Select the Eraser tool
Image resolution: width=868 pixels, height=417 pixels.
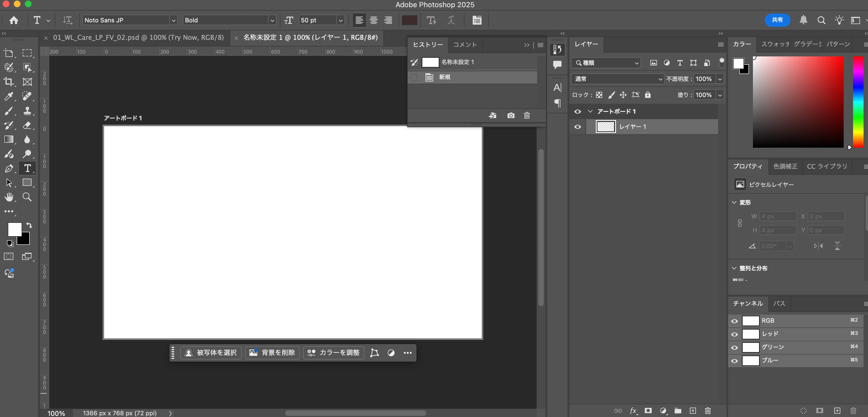tap(27, 125)
